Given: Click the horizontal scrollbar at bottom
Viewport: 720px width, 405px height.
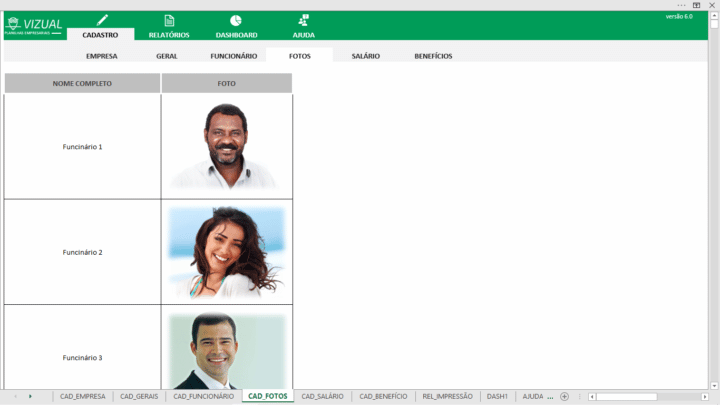Looking at the screenshot, I should coord(640,396).
